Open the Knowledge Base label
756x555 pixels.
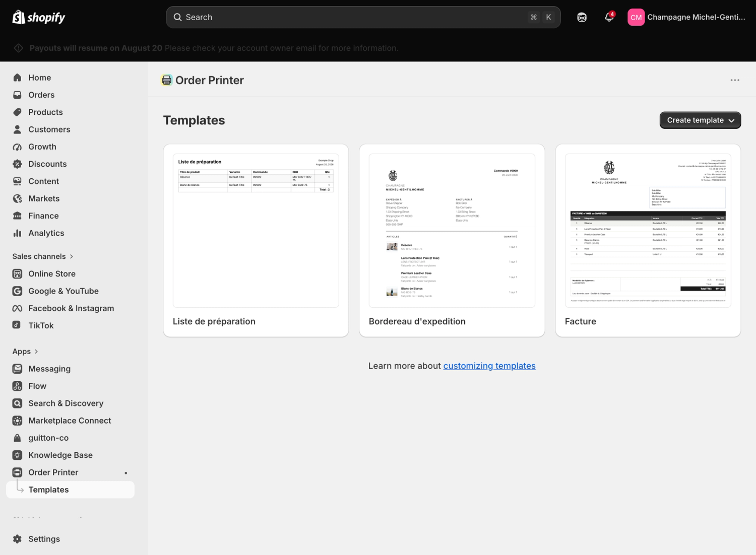click(x=60, y=455)
